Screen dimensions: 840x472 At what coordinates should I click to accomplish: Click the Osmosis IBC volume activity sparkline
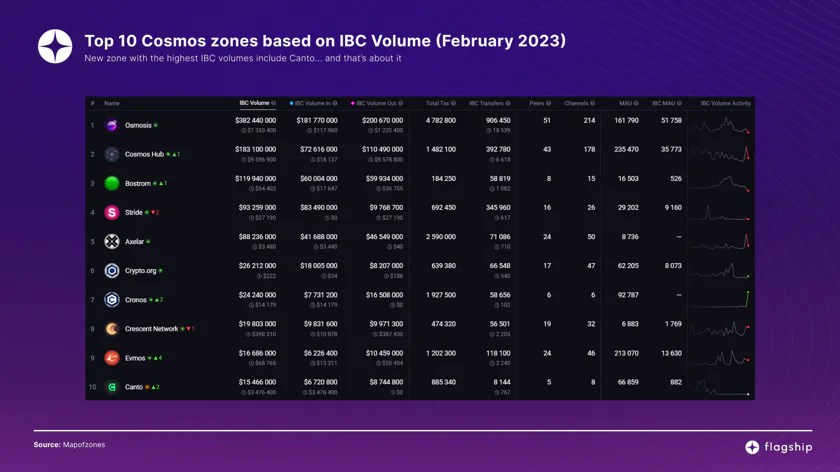click(720, 126)
